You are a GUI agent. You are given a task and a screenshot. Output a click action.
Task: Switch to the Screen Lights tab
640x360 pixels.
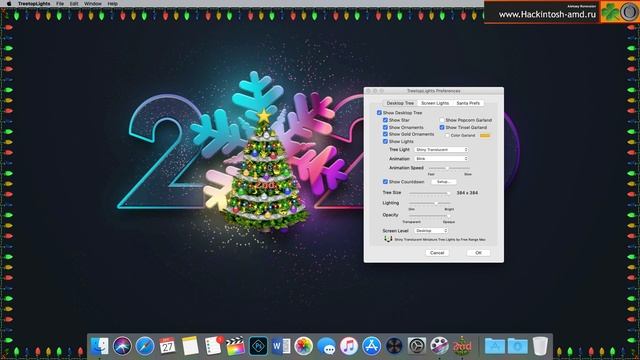pyautogui.click(x=435, y=103)
